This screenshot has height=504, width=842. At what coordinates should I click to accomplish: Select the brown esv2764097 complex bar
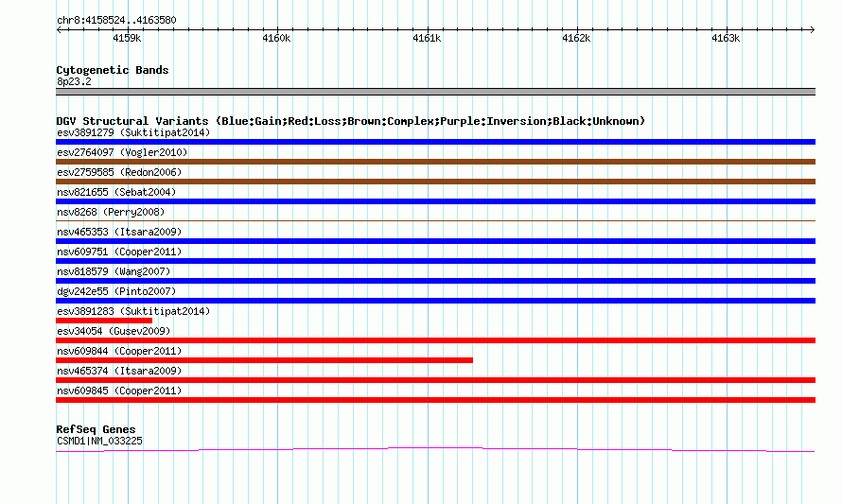435,162
